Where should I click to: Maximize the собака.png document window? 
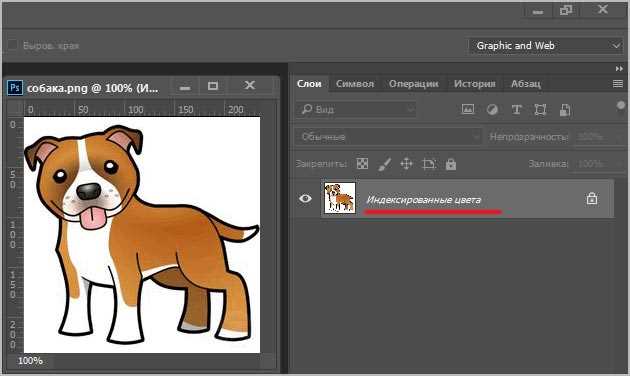[x=213, y=86]
